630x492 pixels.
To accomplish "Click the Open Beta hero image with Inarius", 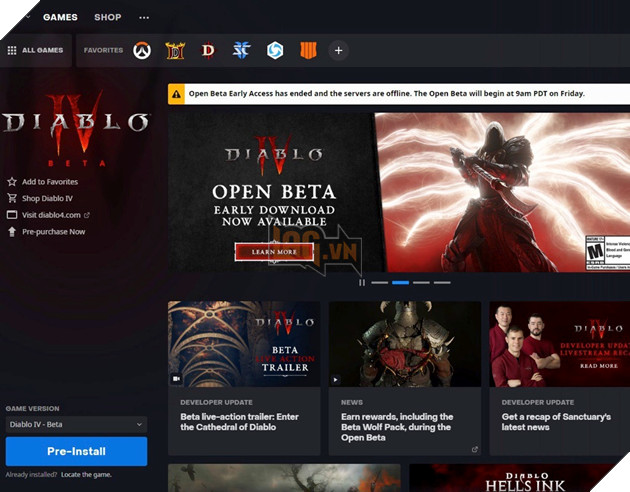I will click(x=502, y=192).
